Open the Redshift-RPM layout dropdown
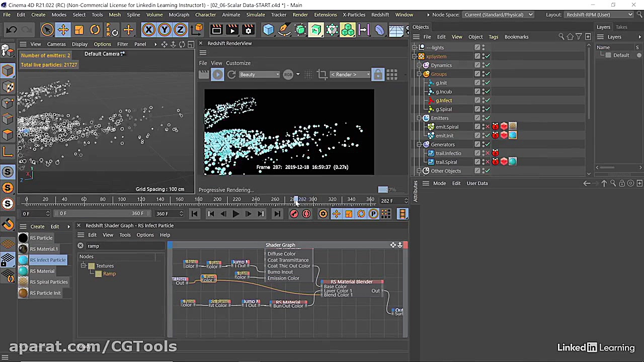 [x=599, y=15]
